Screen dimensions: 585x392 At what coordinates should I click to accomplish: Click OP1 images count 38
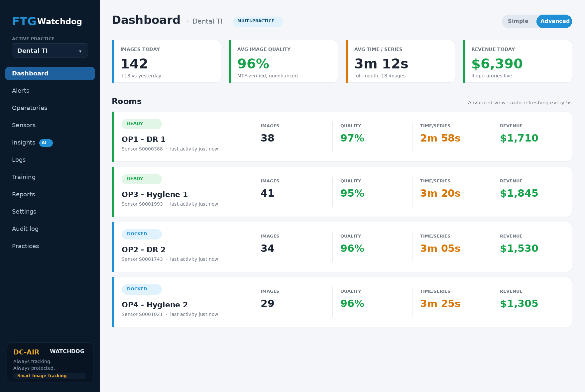point(268,138)
